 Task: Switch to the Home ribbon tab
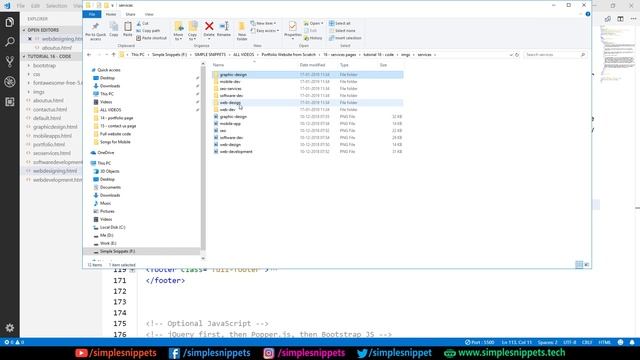[111, 14]
